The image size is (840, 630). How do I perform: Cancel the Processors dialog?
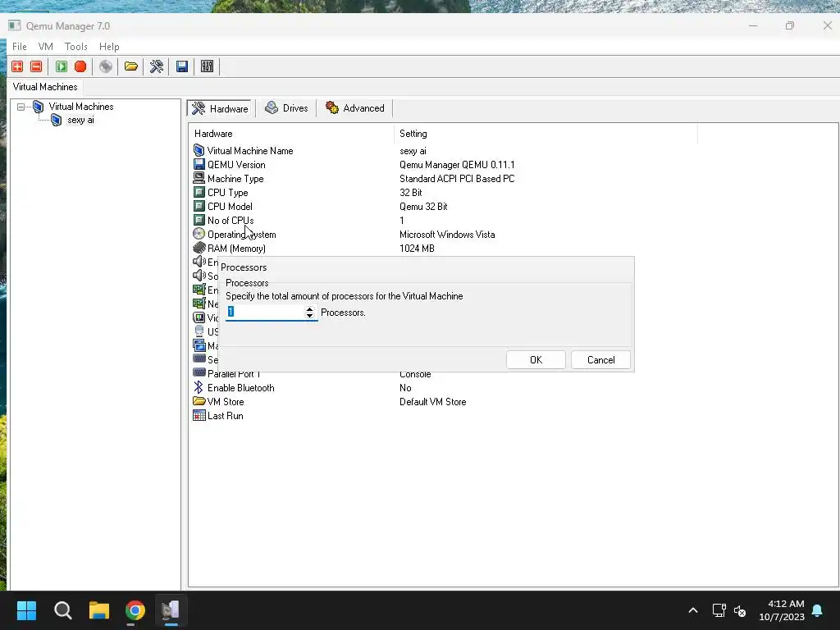click(x=600, y=360)
